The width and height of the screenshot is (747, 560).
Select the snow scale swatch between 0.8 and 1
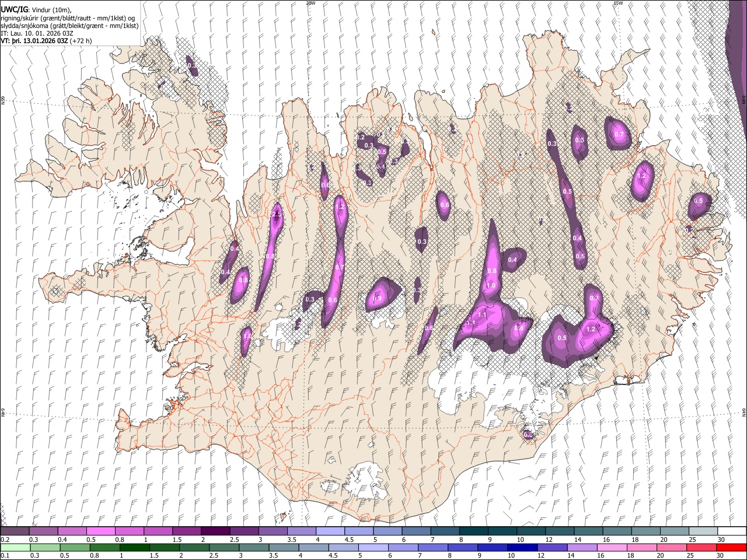coord(130,531)
